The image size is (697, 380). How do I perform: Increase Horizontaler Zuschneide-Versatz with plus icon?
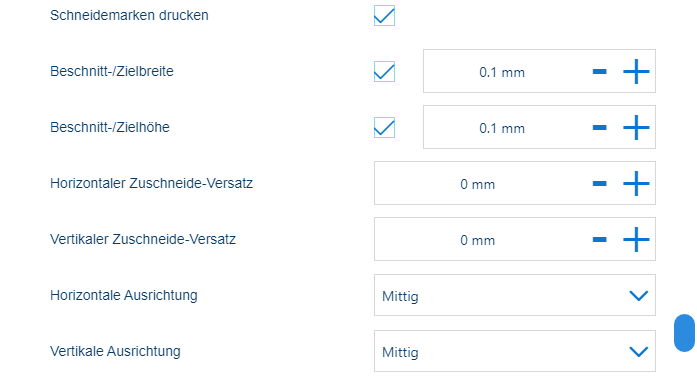(x=636, y=184)
